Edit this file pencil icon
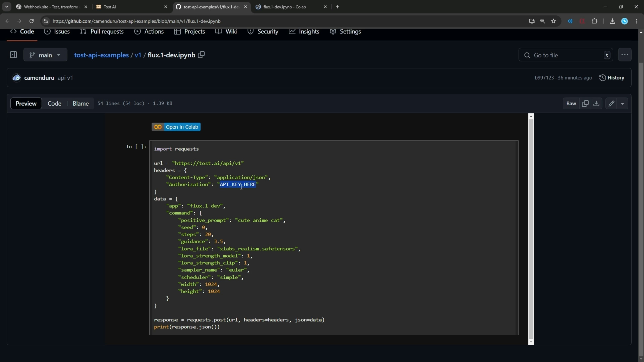Viewport: 644px width, 362px height. point(611,103)
